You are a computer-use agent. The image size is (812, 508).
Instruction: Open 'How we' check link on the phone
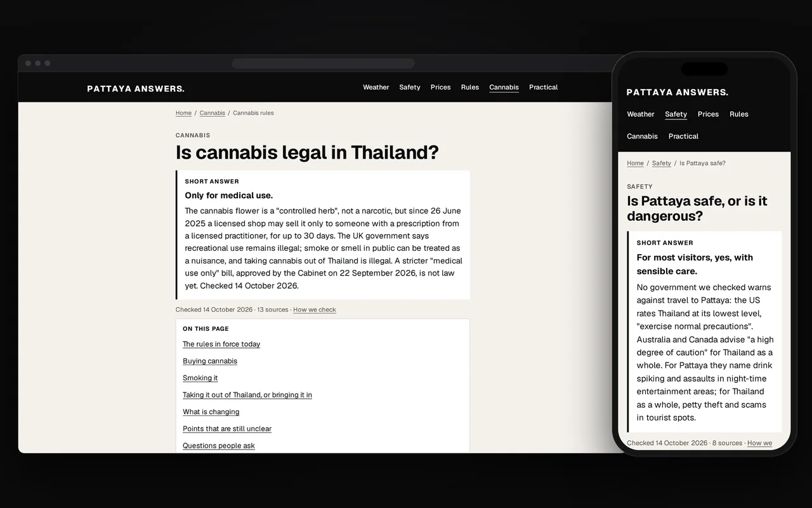pyautogui.click(x=760, y=443)
